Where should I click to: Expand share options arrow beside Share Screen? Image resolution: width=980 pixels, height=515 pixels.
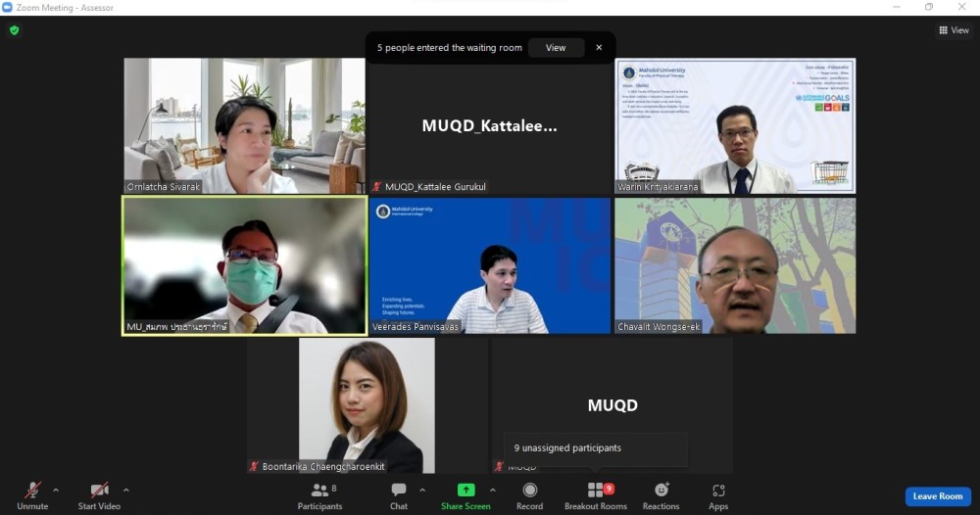tap(493, 490)
